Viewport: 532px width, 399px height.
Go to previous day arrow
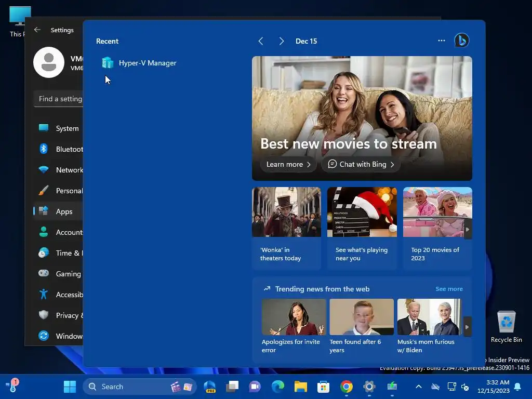[261, 41]
